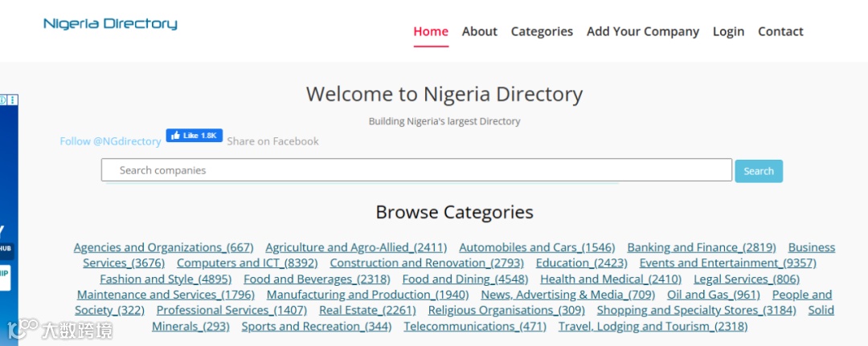Open Health and Medical (2410) category
The height and width of the screenshot is (346, 868).
[611, 279]
